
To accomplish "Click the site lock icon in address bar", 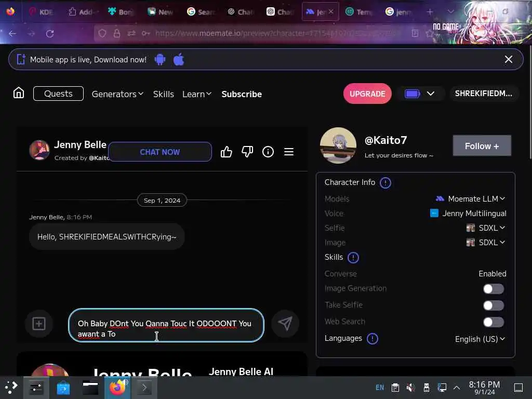I will 117,33.
